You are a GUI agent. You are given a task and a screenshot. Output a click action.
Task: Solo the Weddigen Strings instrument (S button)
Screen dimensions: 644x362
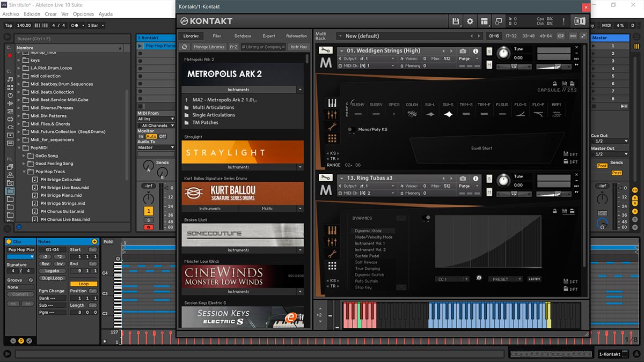tap(489, 51)
